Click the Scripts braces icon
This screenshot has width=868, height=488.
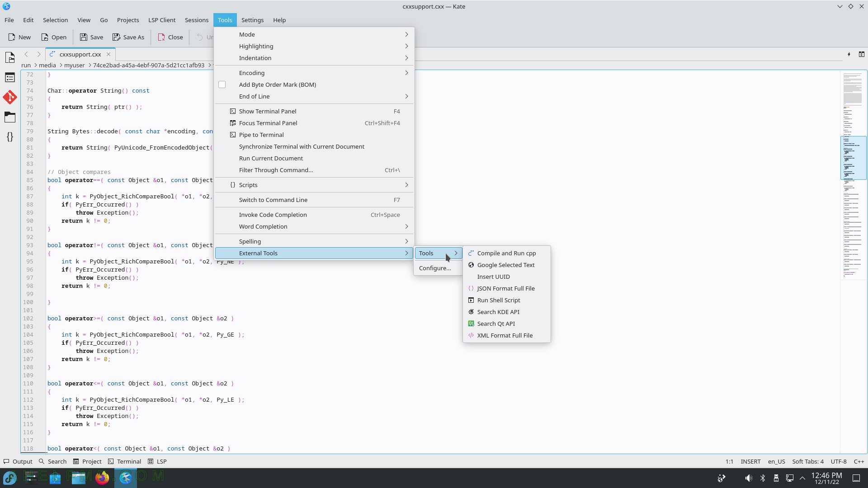(x=233, y=185)
